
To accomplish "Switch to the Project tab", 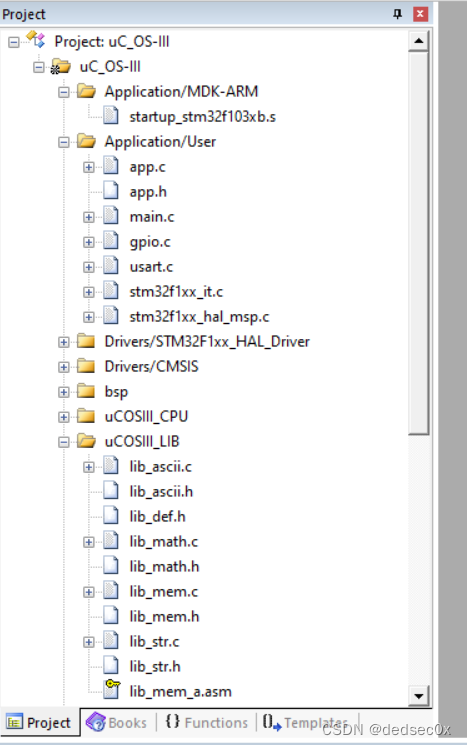I will (x=40, y=722).
